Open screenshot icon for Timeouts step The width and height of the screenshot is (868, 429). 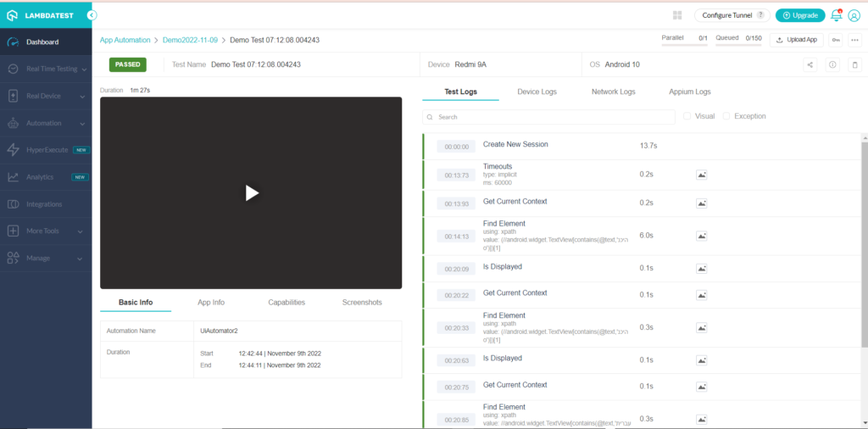point(701,175)
